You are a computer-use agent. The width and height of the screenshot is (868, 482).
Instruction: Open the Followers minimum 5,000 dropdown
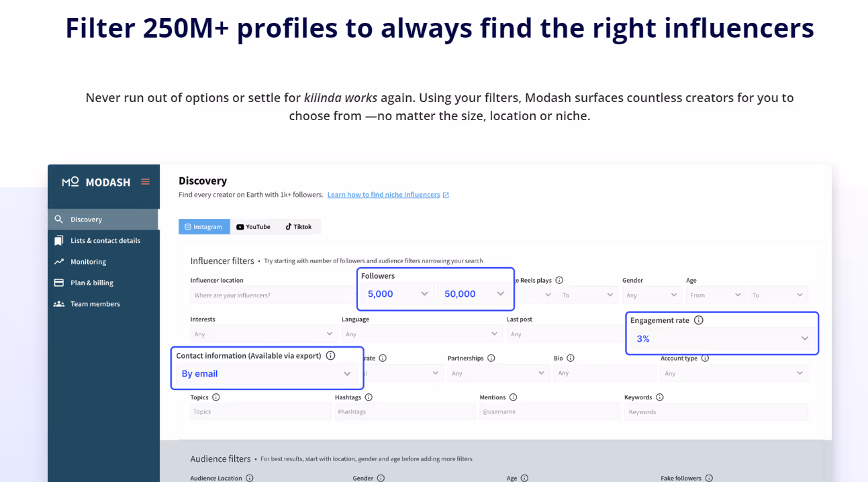(x=398, y=293)
